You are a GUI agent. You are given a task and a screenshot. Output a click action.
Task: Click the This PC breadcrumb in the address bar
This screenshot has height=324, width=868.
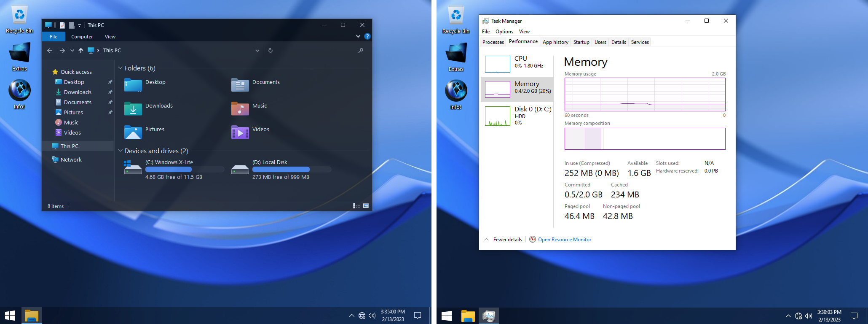pyautogui.click(x=112, y=51)
